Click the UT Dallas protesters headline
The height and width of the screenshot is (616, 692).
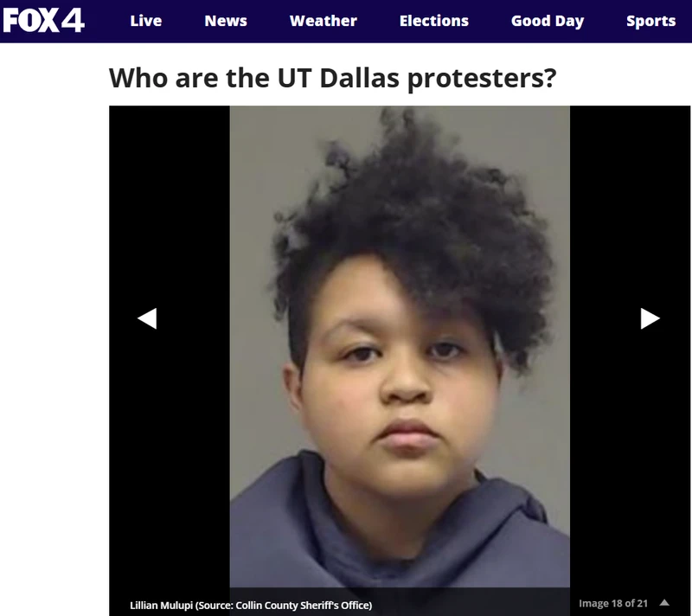(x=332, y=78)
